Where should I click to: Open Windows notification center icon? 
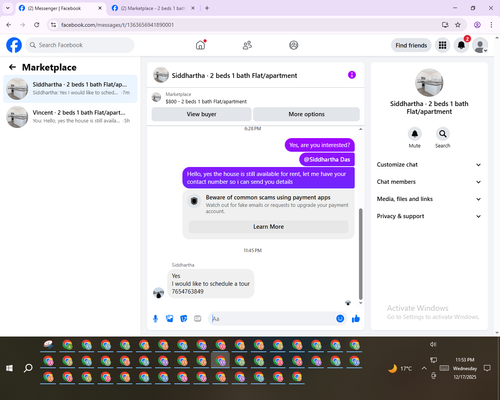487,368
